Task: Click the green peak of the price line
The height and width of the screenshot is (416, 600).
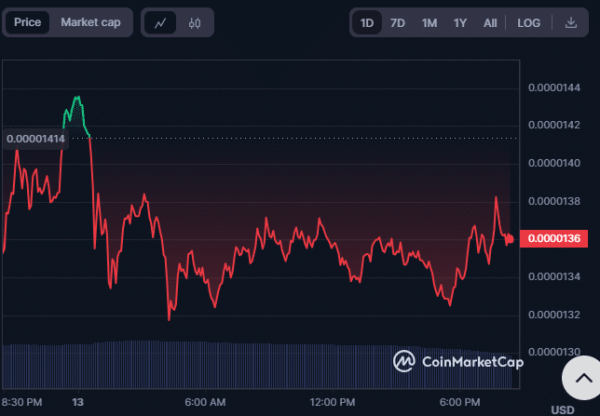Action: (x=77, y=98)
